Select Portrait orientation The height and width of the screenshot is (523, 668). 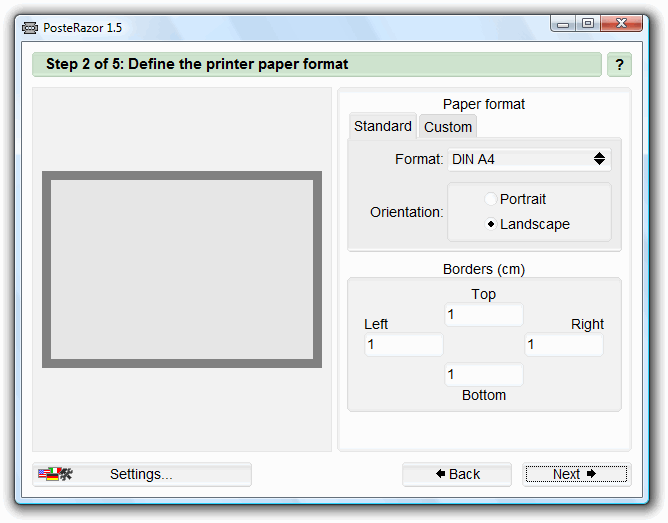[491, 199]
